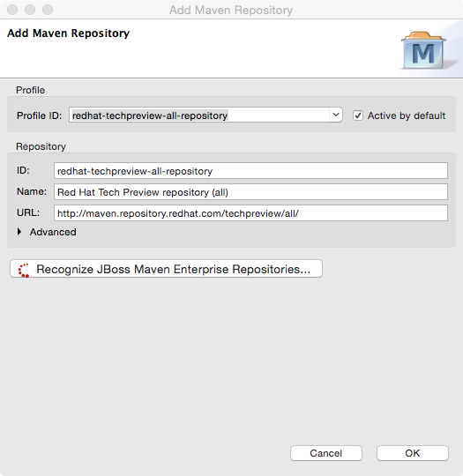Image resolution: width=463 pixels, height=476 pixels.
Task: Click the zoom window button
Action: tap(48, 10)
